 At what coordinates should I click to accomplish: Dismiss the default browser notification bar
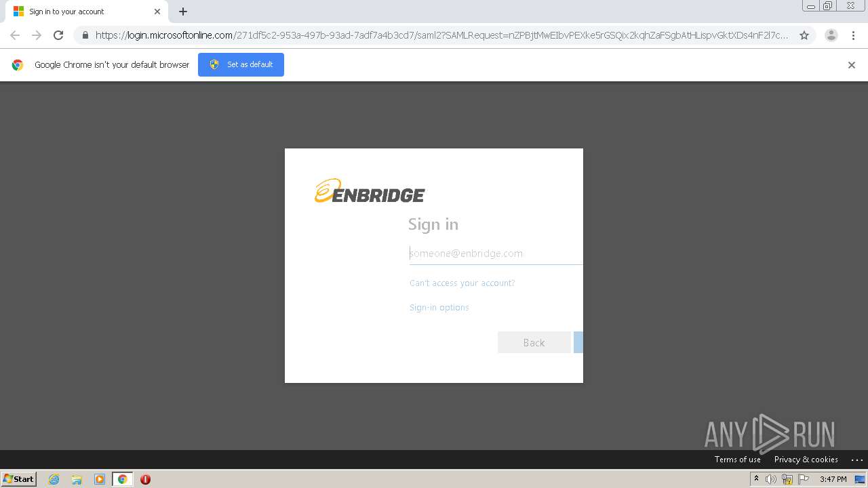[x=852, y=65]
